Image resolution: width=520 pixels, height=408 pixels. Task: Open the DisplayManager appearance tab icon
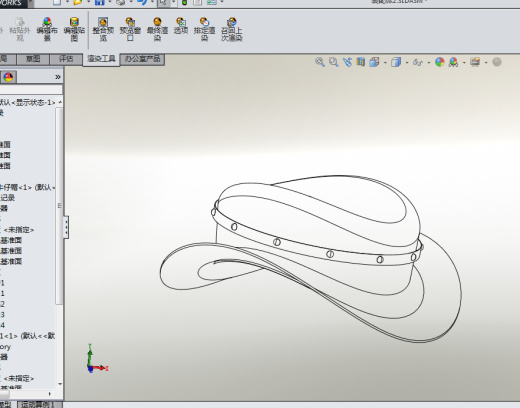[x=8, y=77]
